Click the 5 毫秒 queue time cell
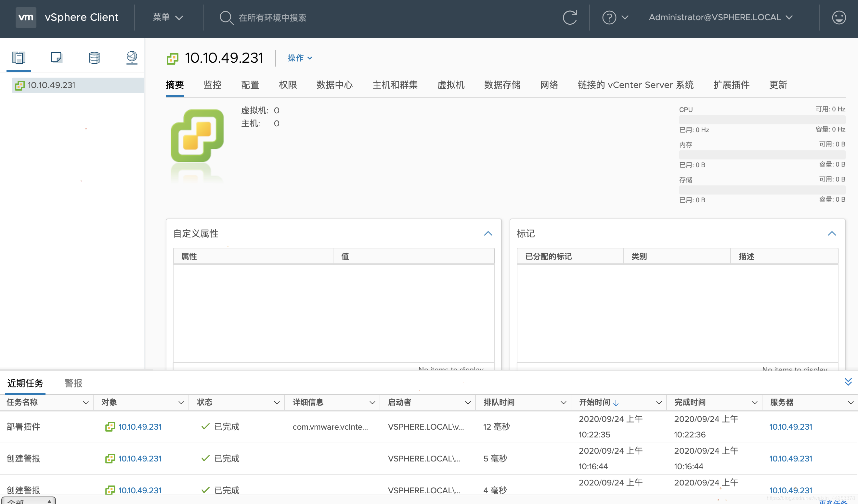858x504 pixels. [495, 459]
